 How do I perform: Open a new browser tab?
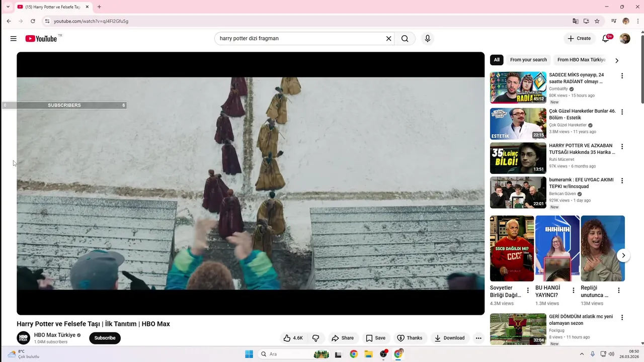pos(99,7)
